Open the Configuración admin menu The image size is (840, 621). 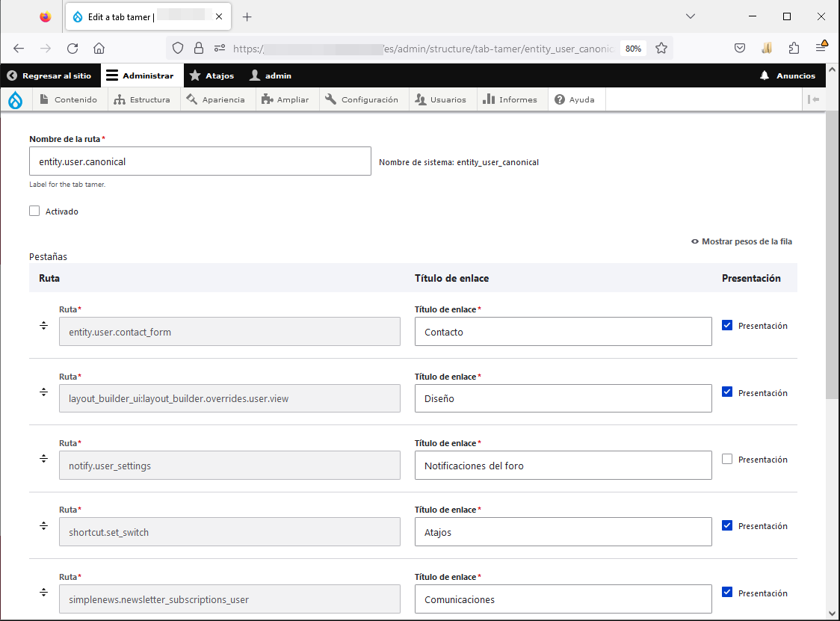pos(362,99)
